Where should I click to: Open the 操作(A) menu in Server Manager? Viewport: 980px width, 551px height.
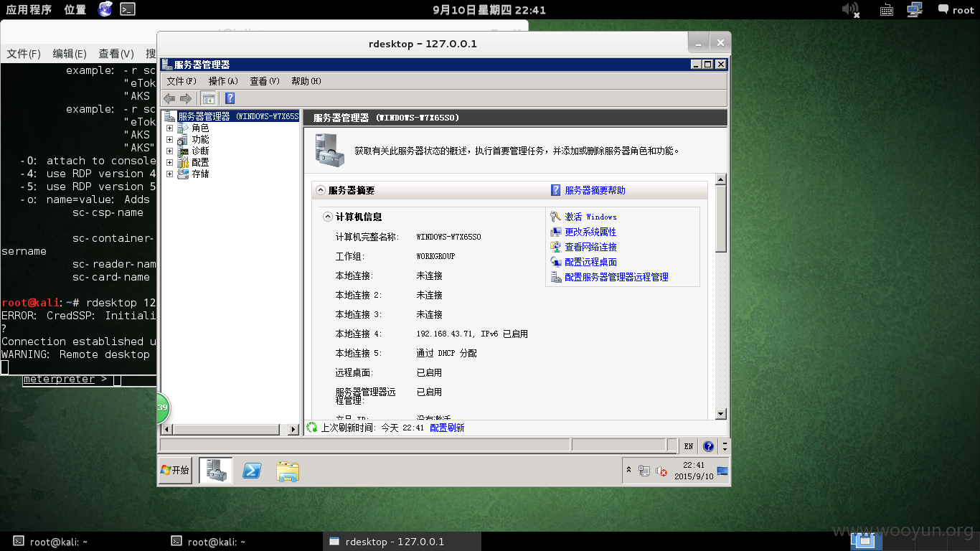[223, 81]
